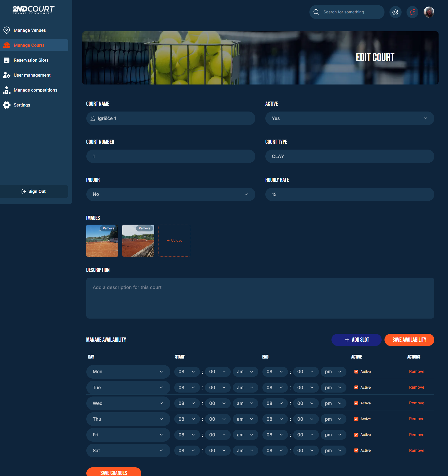This screenshot has width=448, height=476.
Task: Open the Active Yes/No dropdown
Action: pos(350,118)
